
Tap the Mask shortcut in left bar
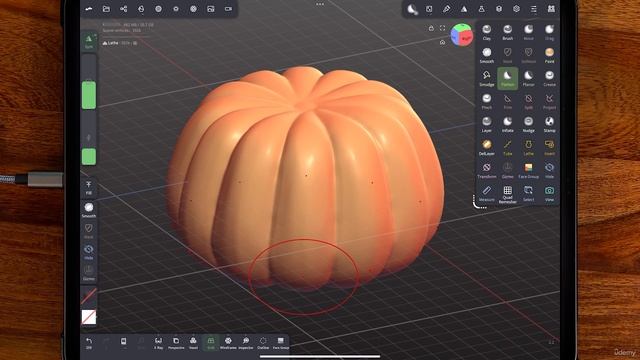(x=89, y=231)
